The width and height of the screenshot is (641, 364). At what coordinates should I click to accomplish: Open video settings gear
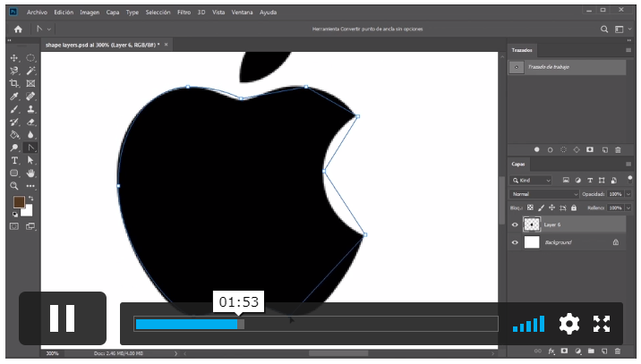click(x=569, y=324)
